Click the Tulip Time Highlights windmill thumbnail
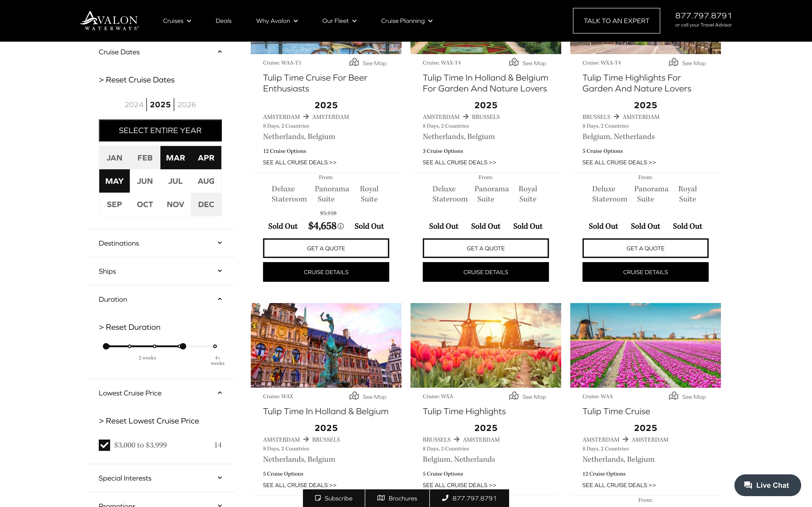Viewport: 812px width, 507px height. pyautogui.click(x=485, y=345)
